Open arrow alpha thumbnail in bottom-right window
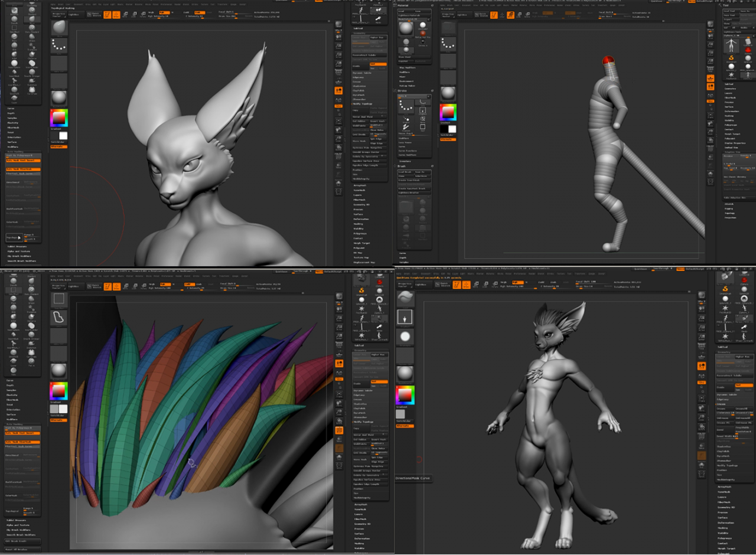Image resolution: width=756 pixels, height=555 pixels. pyautogui.click(x=405, y=317)
